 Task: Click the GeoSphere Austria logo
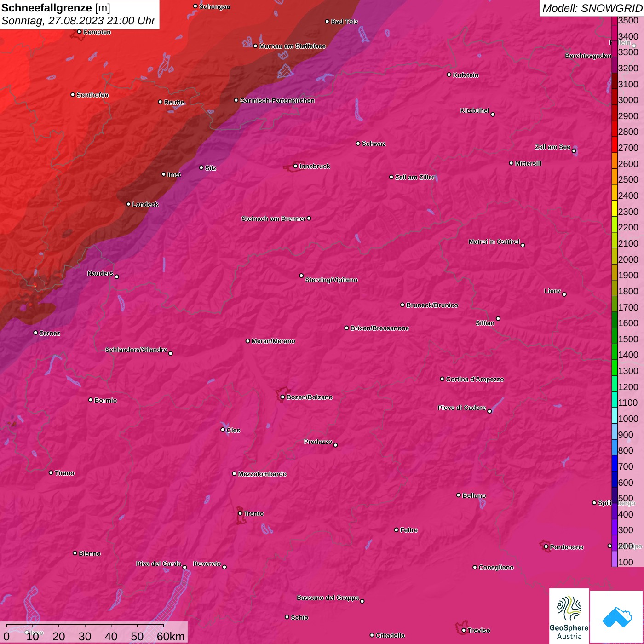pyautogui.click(x=569, y=616)
